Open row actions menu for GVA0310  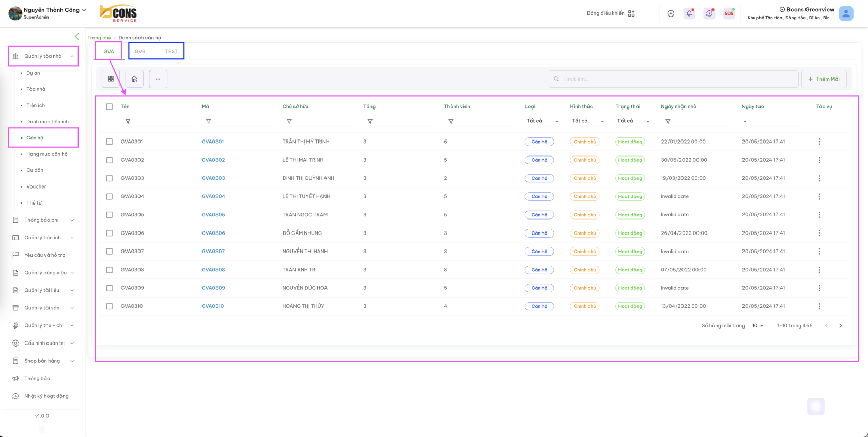coord(819,306)
